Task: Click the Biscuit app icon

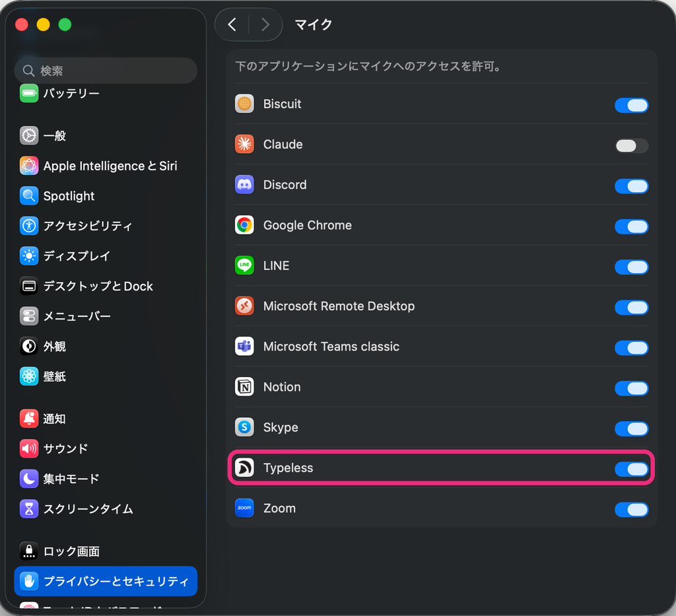Action: (244, 104)
